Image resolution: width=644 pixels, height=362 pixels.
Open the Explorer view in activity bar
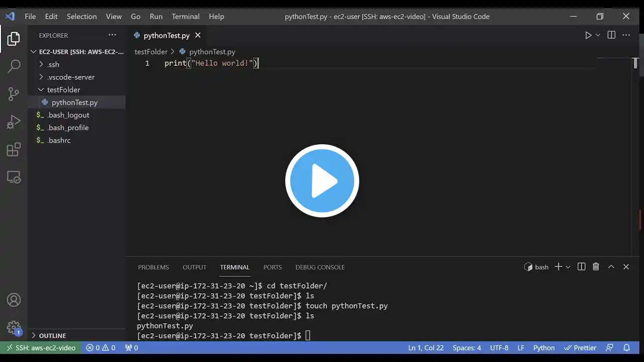click(14, 39)
